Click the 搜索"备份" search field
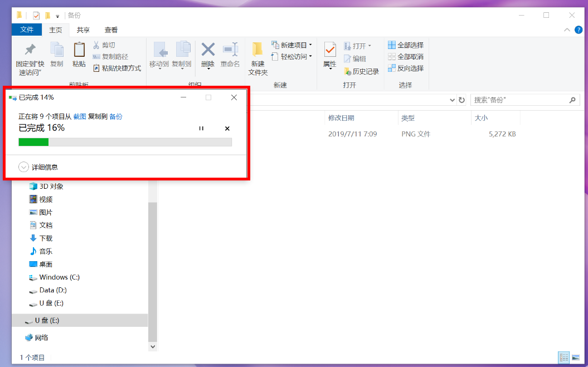Viewport: 588px width, 367px height. tap(518, 100)
